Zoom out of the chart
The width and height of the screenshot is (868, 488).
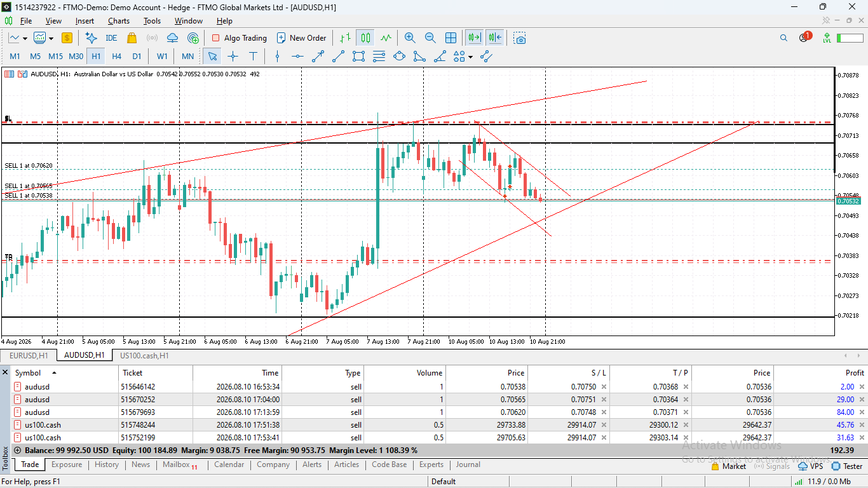[430, 38]
